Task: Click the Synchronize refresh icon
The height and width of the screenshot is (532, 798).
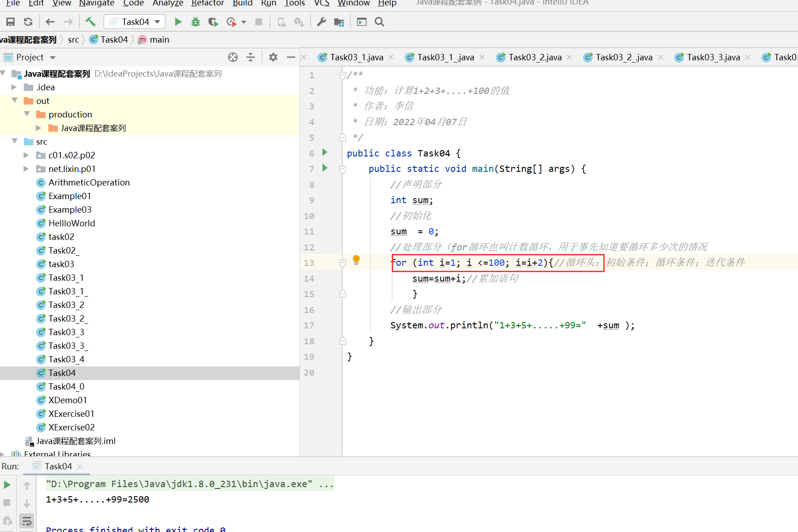Action: (x=28, y=22)
